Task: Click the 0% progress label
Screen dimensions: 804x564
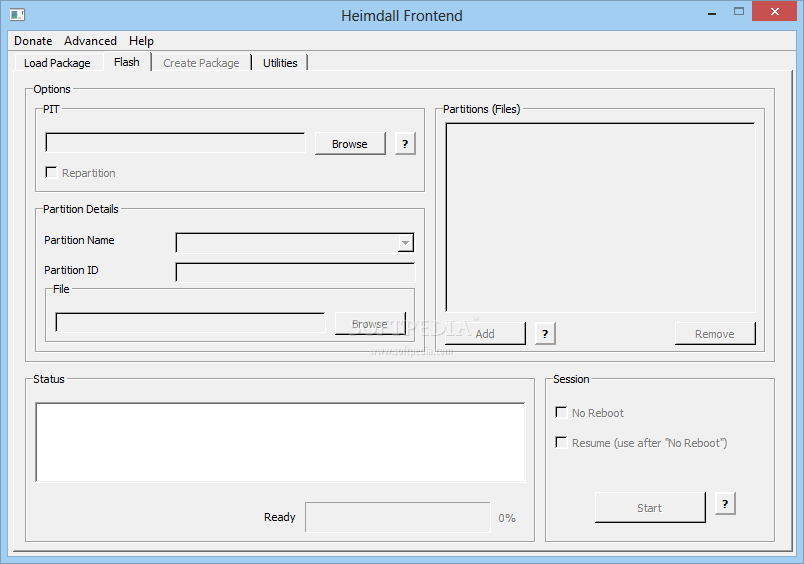Action: pyautogui.click(x=507, y=518)
